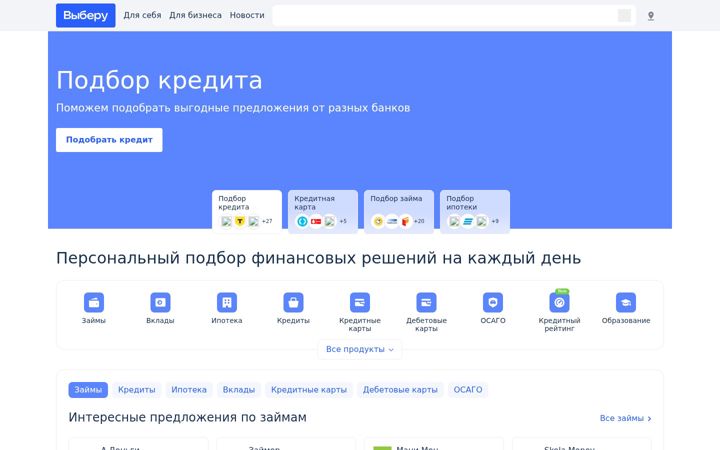Click the Подбор кредита main heading

coord(159,80)
